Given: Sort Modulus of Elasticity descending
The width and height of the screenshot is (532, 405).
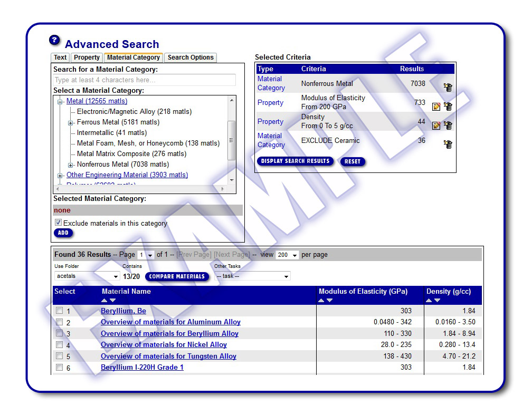Looking at the screenshot, I should (330, 301).
